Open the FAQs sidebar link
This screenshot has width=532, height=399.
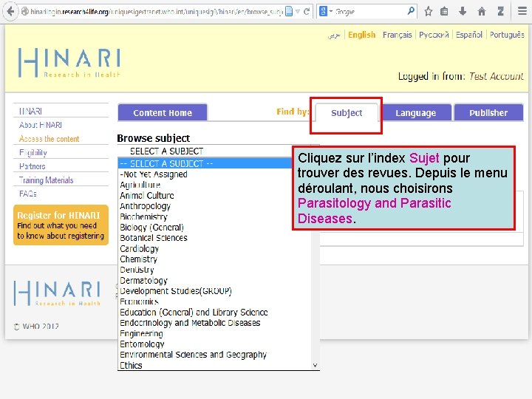[28, 194]
